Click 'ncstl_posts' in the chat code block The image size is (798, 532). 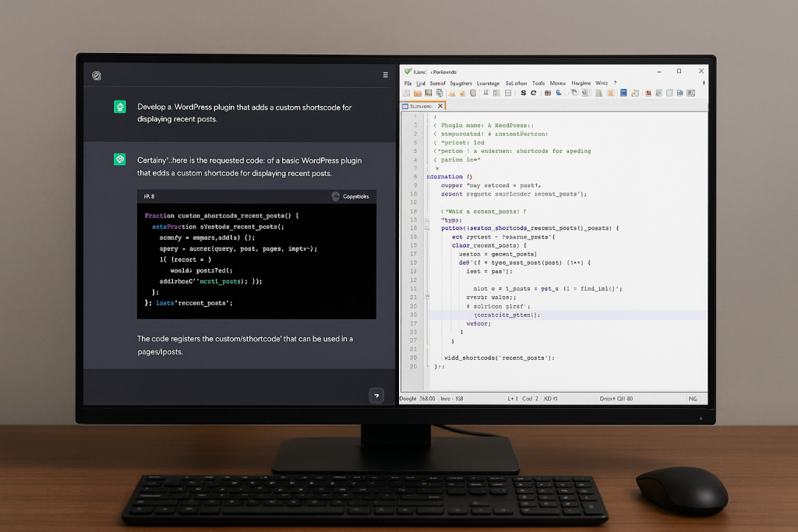(x=220, y=280)
